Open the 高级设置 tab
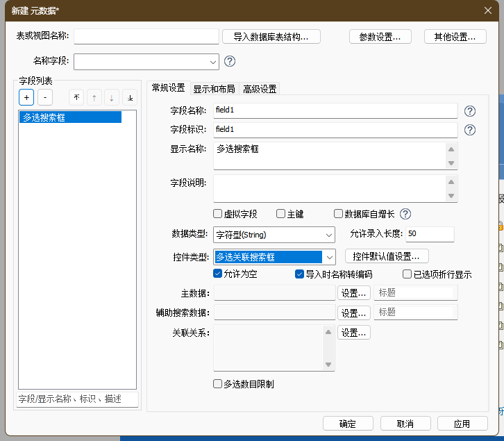 click(260, 89)
